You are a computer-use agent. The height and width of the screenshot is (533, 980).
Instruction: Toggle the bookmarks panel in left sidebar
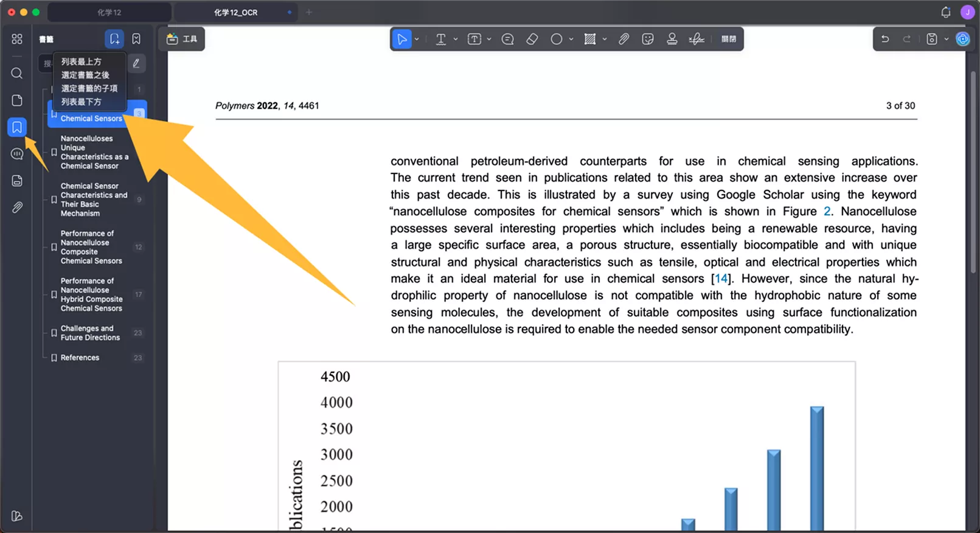pos(17,127)
